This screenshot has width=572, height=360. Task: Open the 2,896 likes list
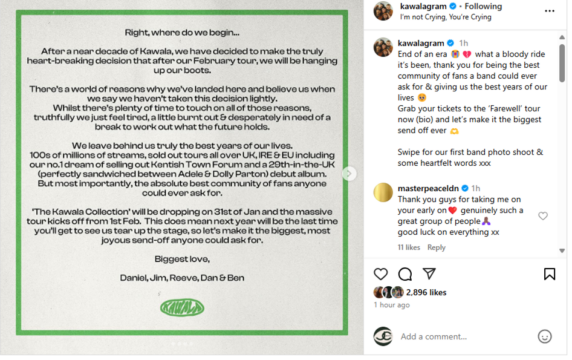click(x=426, y=293)
